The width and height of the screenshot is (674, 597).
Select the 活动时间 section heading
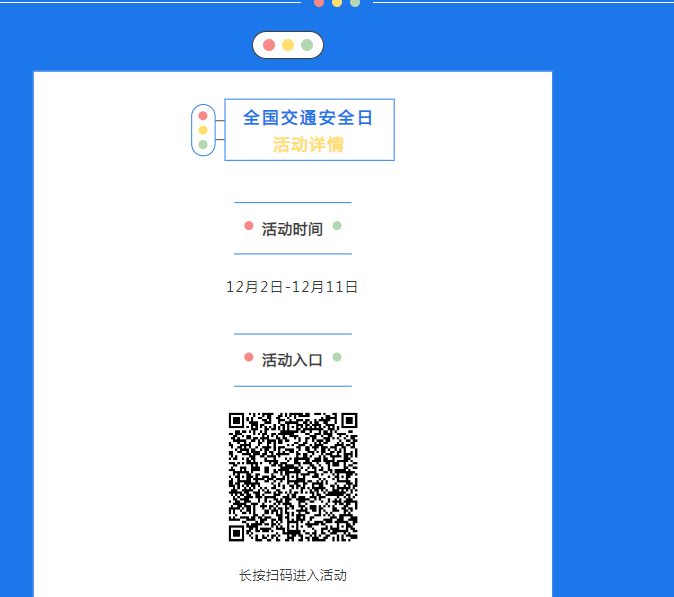coord(292,229)
